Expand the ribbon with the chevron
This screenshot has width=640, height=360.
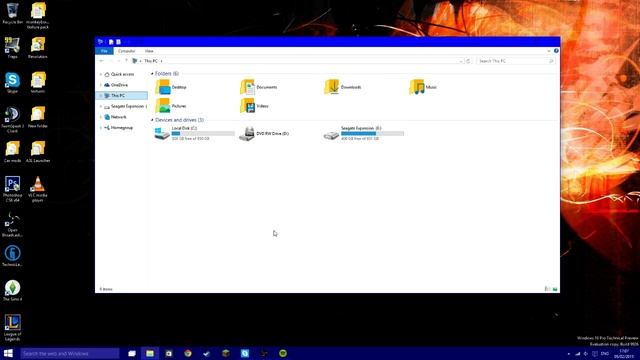pos(549,51)
